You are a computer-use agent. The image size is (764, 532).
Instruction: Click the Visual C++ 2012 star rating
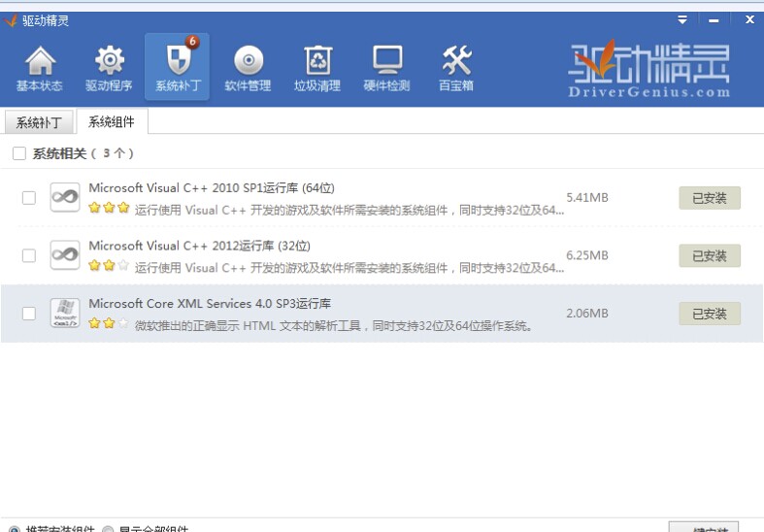(x=109, y=265)
